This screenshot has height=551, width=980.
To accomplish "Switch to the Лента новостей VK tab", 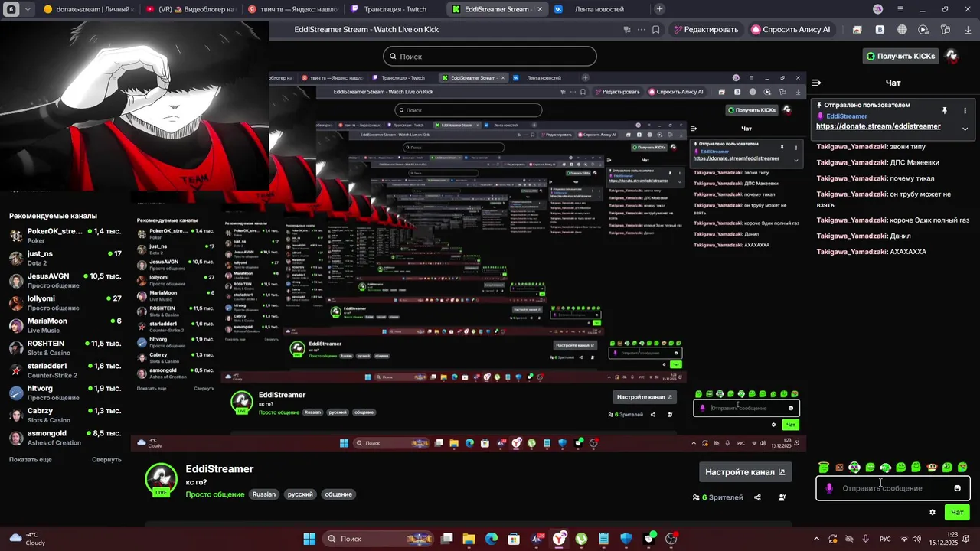I will pyautogui.click(x=599, y=9).
